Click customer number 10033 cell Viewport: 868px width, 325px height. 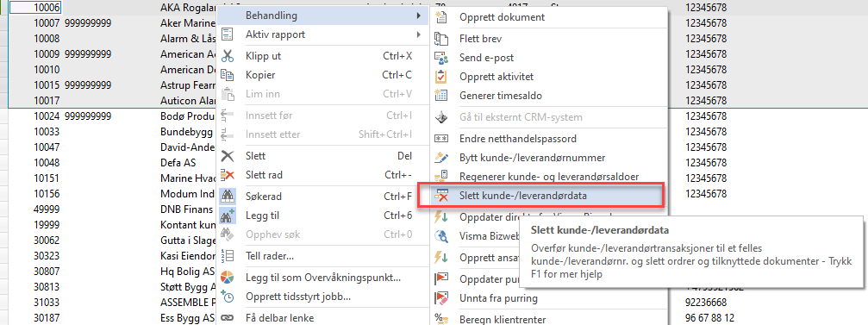[47, 132]
